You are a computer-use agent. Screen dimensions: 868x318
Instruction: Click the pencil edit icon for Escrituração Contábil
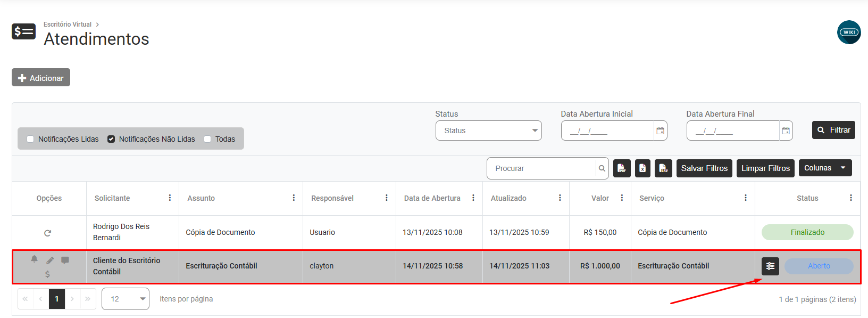pyautogui.click(x=50, y=260)
